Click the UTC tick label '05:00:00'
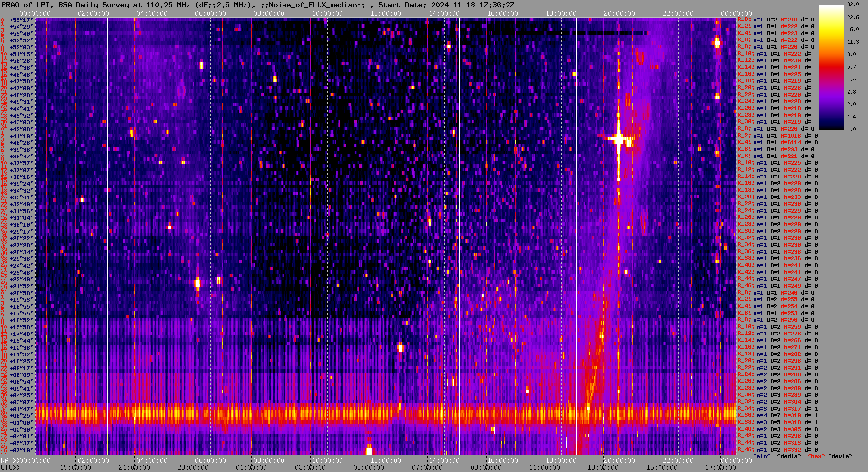The width and height of the screenshot is (868, 472). point(369,467)
